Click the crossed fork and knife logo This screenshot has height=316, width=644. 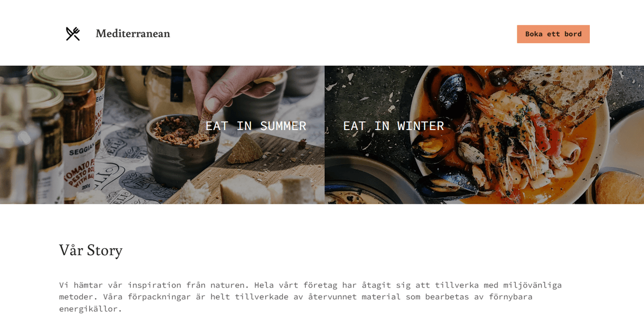coord(73,34)
